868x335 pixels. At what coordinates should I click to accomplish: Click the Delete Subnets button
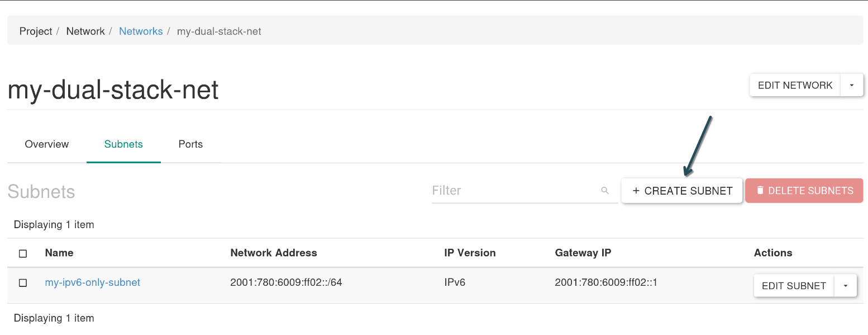(x=804, y=191)
